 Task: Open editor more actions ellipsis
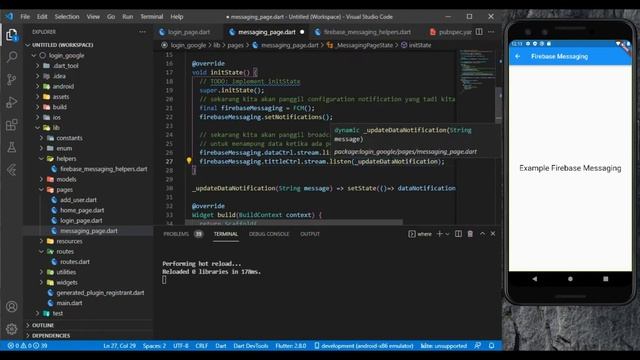(491, 32)
